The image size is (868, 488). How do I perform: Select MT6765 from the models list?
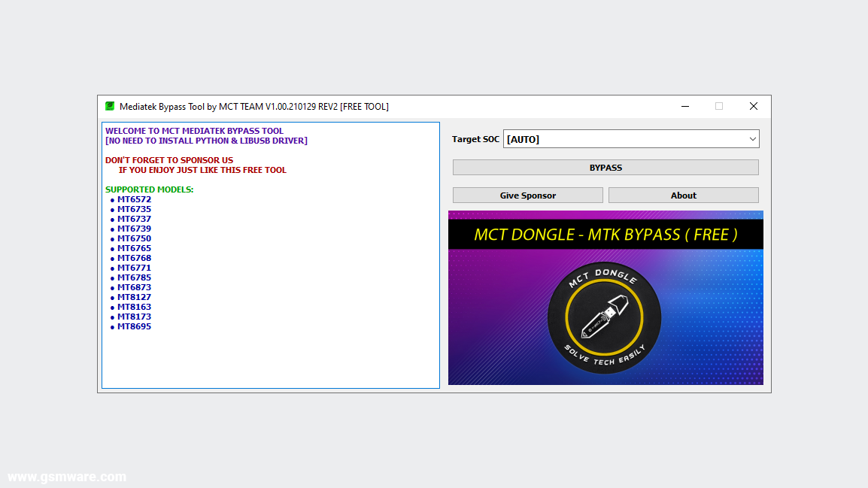pyautogui.click(x=134, y=247)
